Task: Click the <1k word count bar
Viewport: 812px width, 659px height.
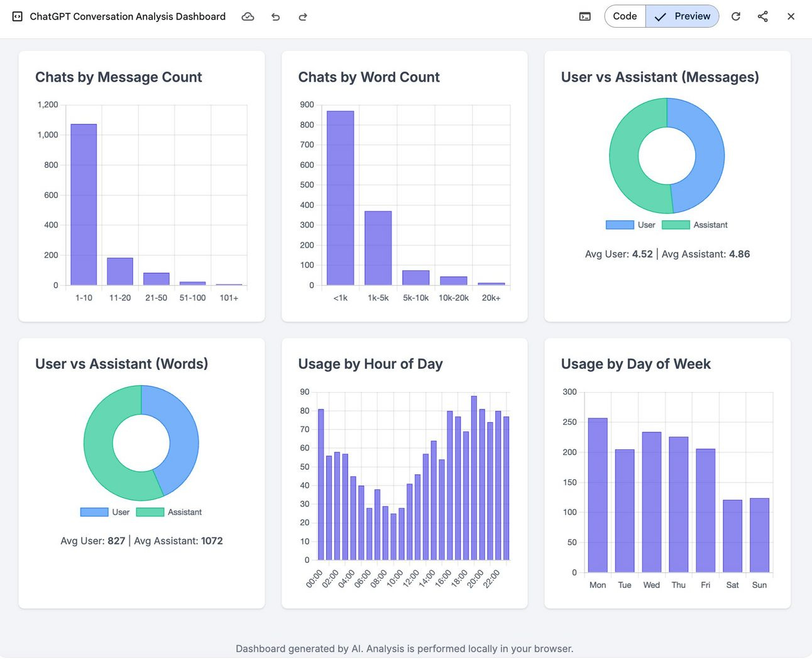Action: coord(341,198)
